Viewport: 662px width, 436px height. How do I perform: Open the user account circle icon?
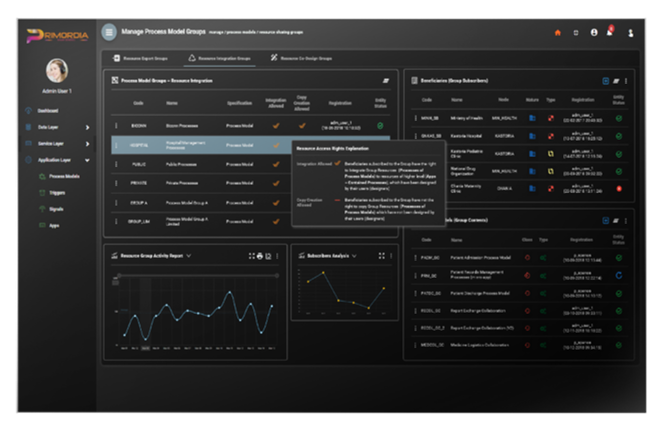[593, 32]
